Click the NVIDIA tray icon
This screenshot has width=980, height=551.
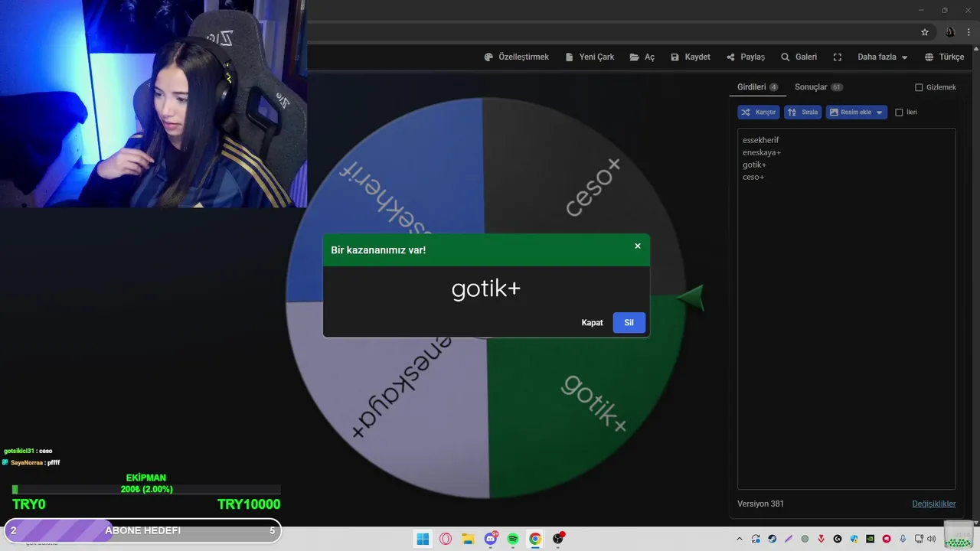tap(871, 539)
